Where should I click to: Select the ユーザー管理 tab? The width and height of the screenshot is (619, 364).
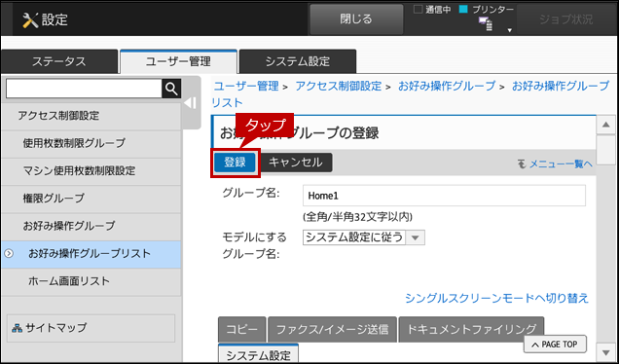178,61
